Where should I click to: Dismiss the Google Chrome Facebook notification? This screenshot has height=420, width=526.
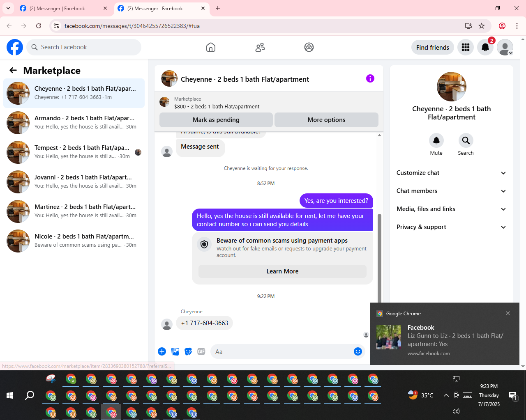coord(508,313)
